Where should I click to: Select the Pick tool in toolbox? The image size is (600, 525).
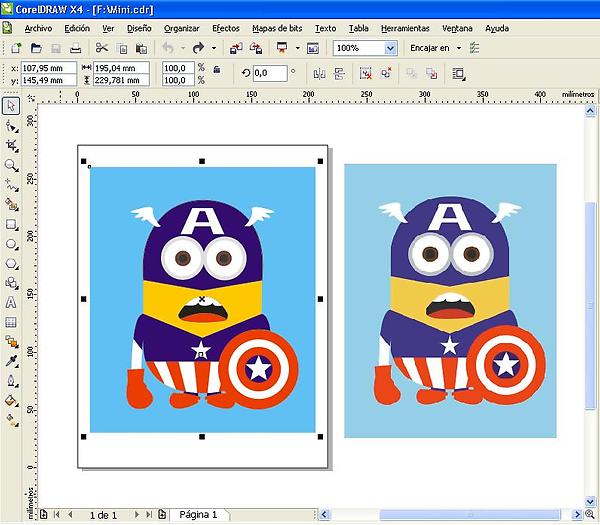click(x=11, y=106)
